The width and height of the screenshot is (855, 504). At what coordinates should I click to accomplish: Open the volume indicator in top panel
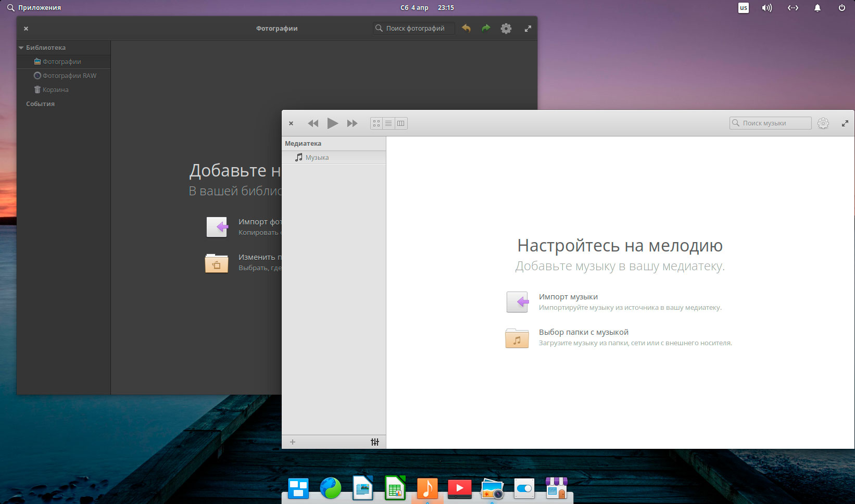click(x=766, y=8)
